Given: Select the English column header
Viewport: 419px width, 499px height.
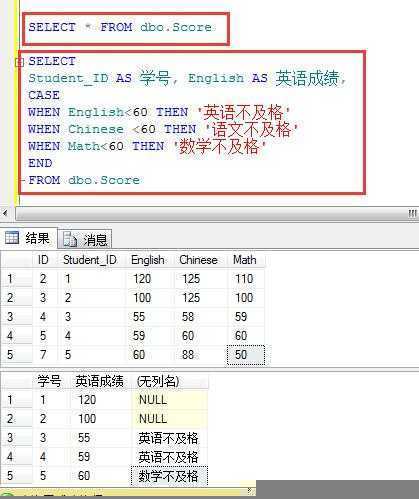Looking at the screenshot, I should tap(148, 260).
